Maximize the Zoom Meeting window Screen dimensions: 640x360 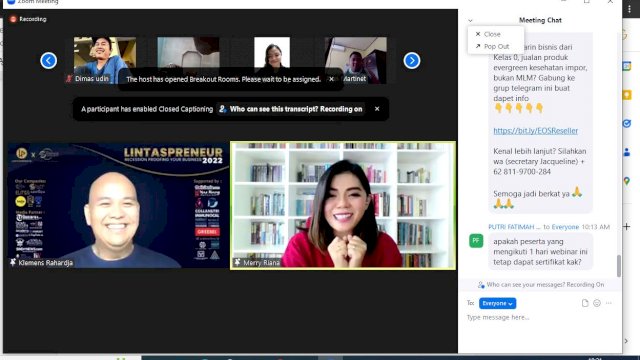(x=587, y=2)
